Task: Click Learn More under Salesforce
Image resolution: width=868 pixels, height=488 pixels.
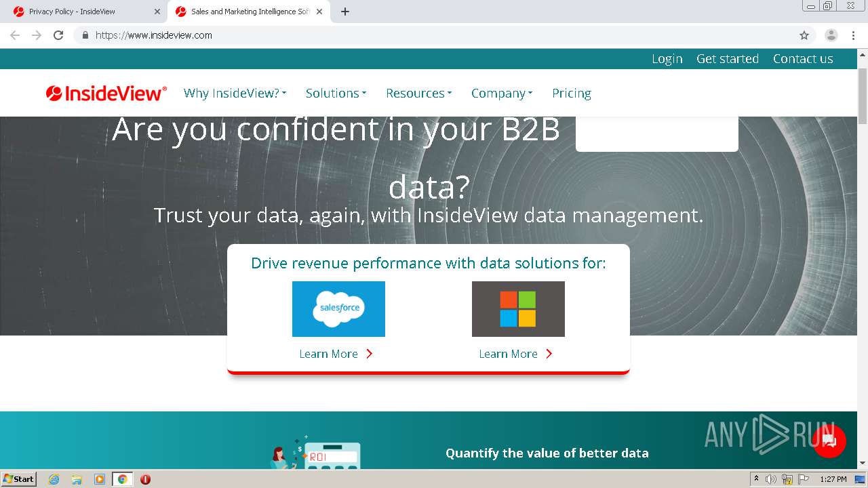Action: [x=336, y=354]
